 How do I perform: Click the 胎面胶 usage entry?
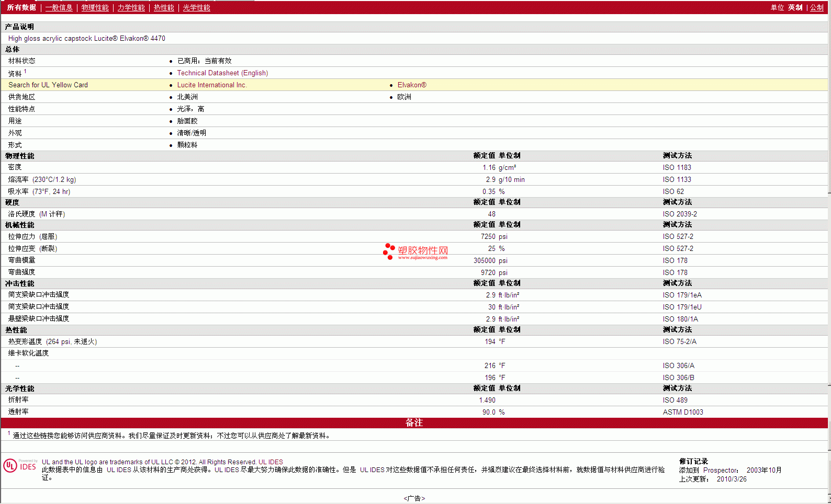187,121
